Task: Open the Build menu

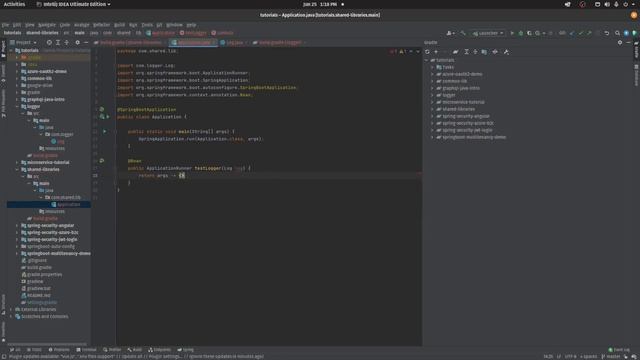Action: (x=119, y=24)
